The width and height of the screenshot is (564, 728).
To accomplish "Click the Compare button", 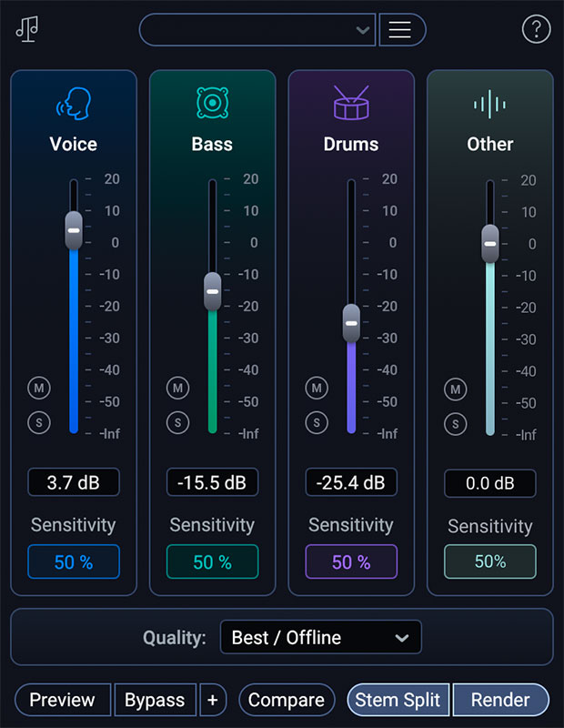I will point(287,700).
